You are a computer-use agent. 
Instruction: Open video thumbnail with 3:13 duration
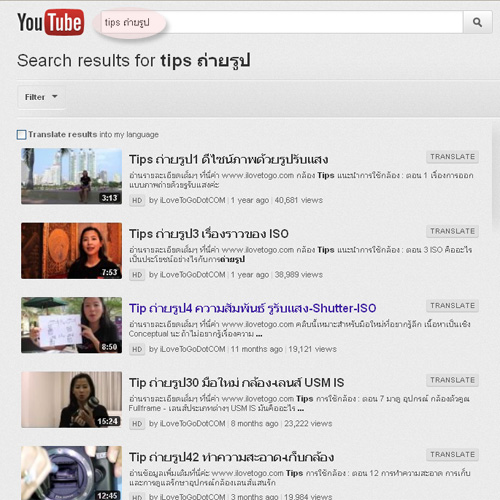pyautogui.click(x=71, y=176)
